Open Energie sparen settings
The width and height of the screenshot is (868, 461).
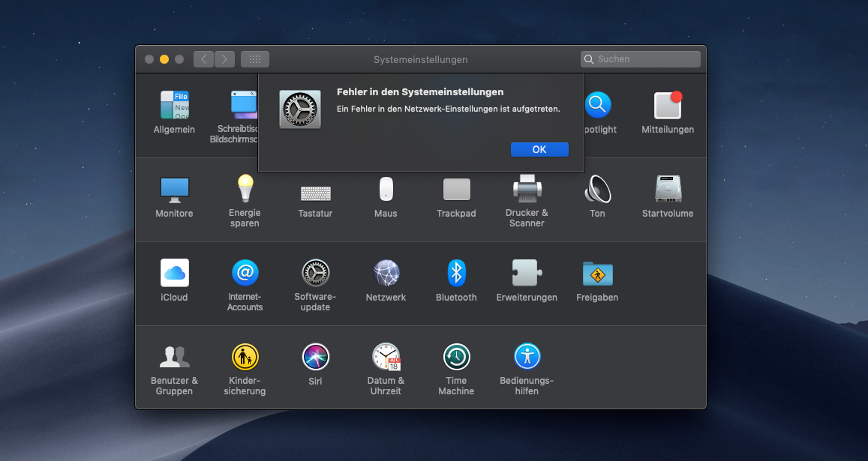[245, 190]
